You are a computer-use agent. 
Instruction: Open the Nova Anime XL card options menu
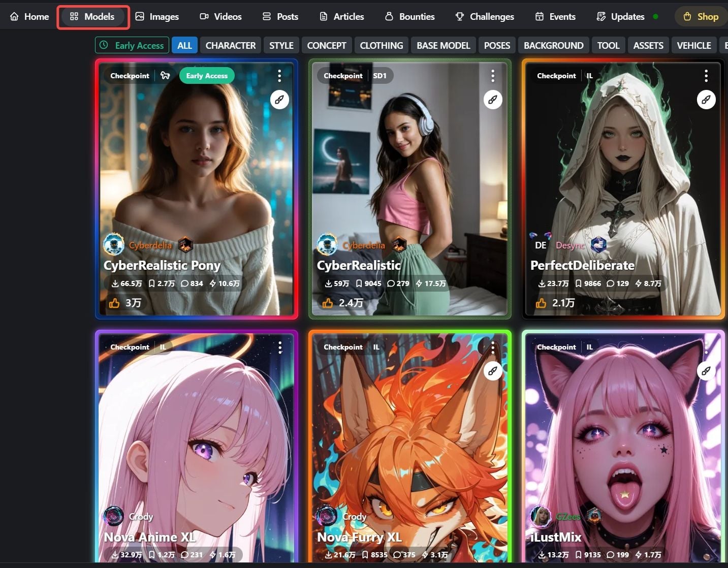[x=280, y=348]
